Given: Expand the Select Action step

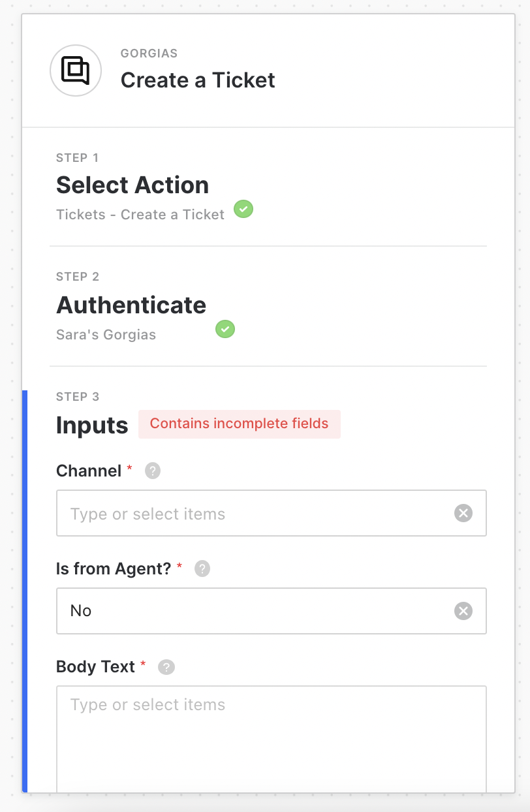Looking at the screenshot, I should click(x=132, y=185).
